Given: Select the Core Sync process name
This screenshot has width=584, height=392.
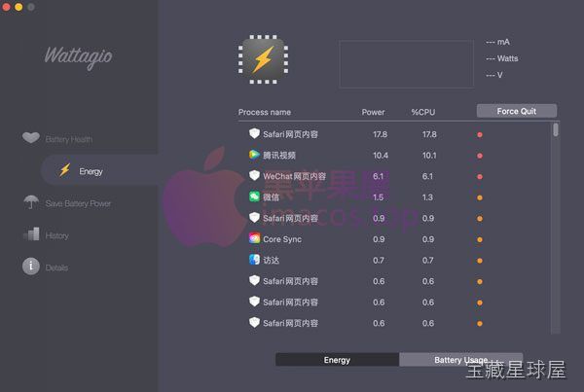Looking at the screenshot, I should tap(282, 239).
